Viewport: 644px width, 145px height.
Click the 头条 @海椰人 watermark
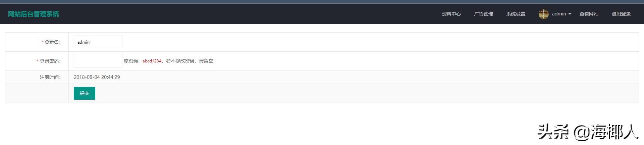click(588, 132)
